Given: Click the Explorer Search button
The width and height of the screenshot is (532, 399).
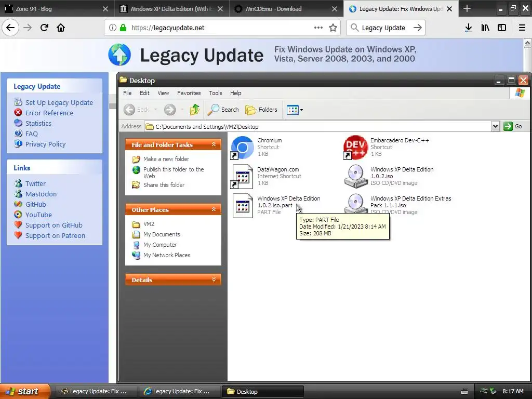Looking at the screenshot, I should [x=223, y=110].
